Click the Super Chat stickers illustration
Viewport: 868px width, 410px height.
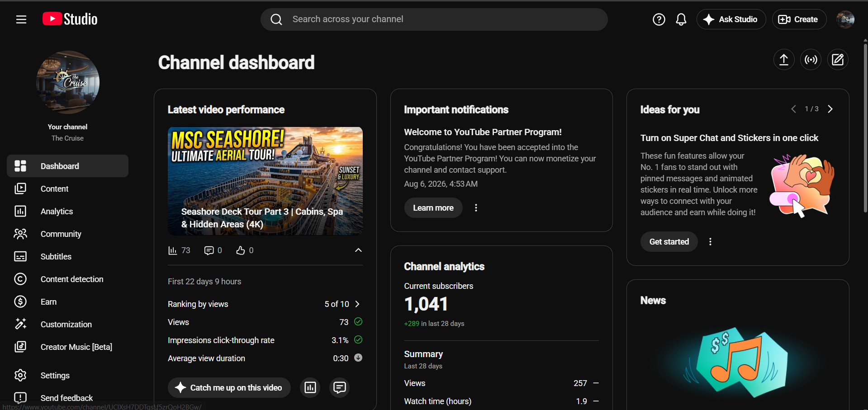click(802, 185)
